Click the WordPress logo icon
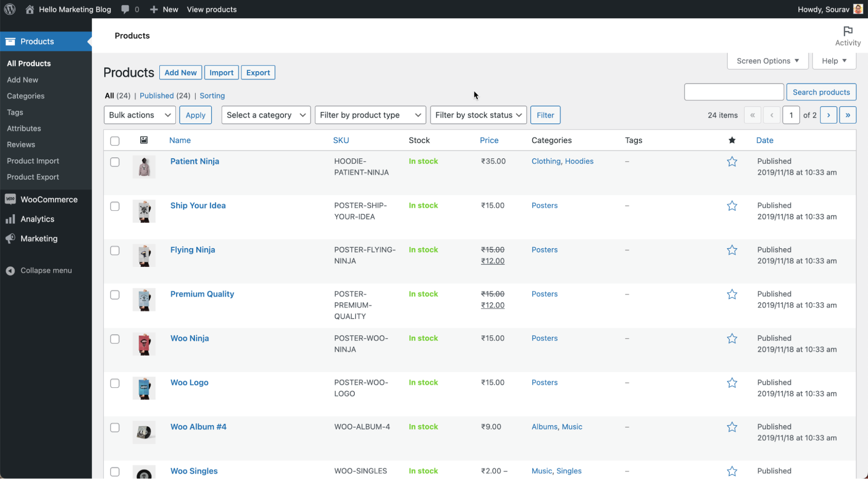The width and height of the screenshot is (868, 479). point(10,9)
